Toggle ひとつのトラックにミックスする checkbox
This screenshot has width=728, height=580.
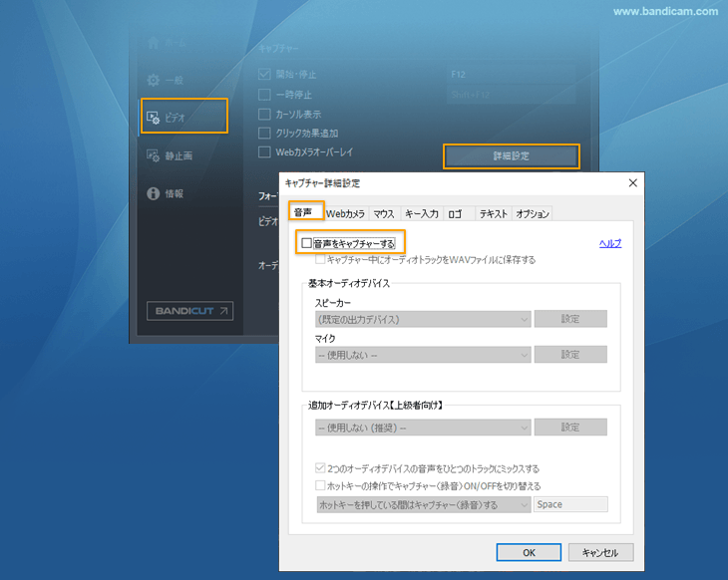[x=320, y=468]
